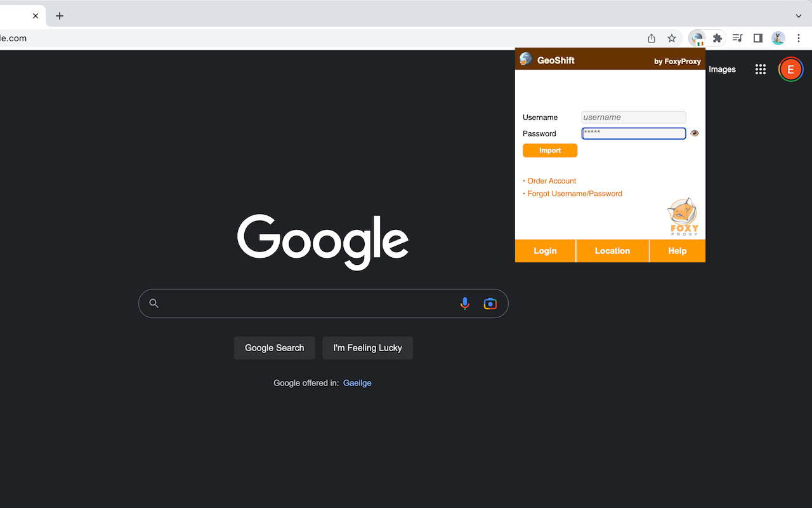Click the share icon in the address bar
Image resolution: width=812 pixels, height=508 pixels.
pyautogui.click(x=651, y=38)
